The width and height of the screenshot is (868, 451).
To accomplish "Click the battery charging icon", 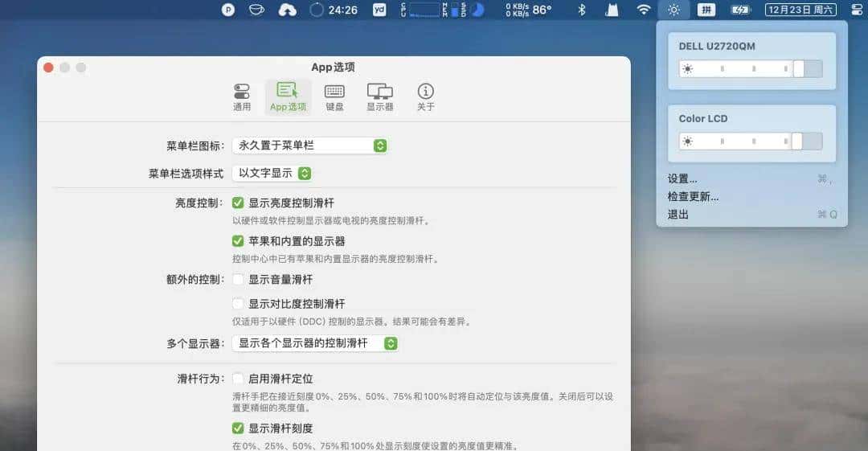I will (x=740, y=10).
